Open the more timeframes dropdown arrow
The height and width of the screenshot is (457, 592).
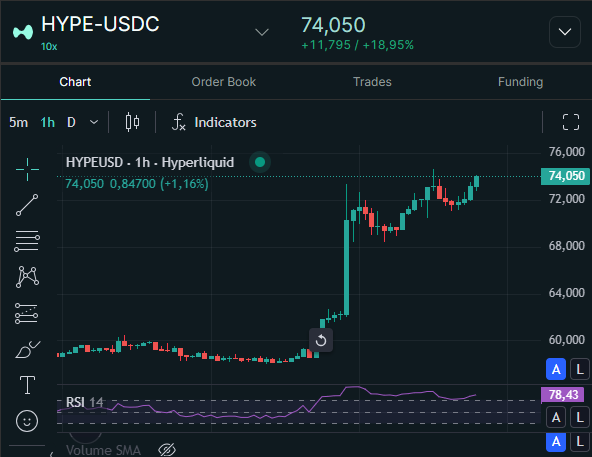point(94,122)
